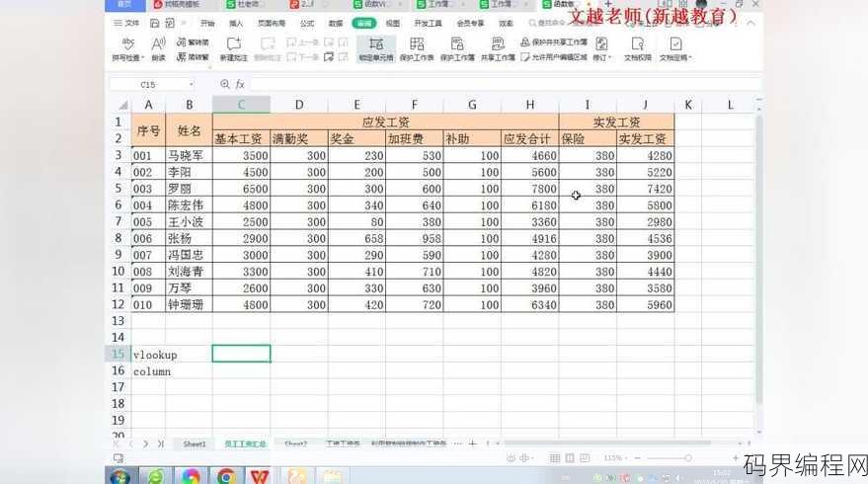Click the 查找命令 search box in ribbon

click(546, 24)
